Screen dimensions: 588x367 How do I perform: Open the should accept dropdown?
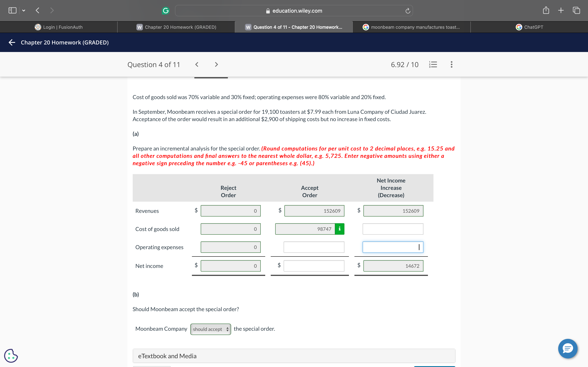pyautogui.click(x=210, y=329)
